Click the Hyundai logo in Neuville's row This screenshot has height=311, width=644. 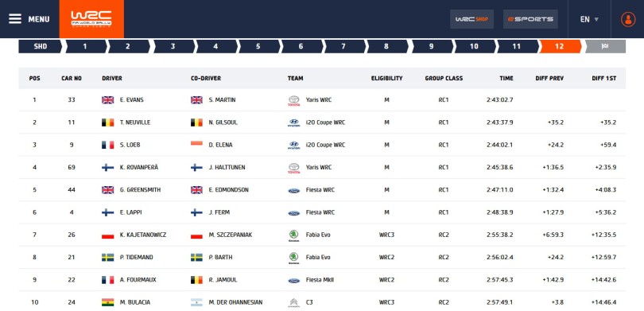pos(293,122)
